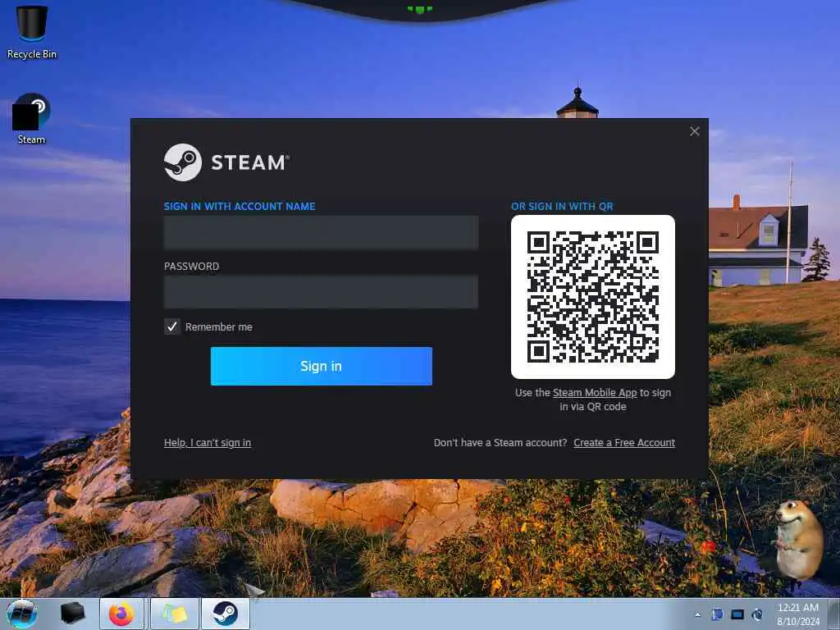Activate the Steam taskbar button
The image size is (840, 630).
click(226, 614)
